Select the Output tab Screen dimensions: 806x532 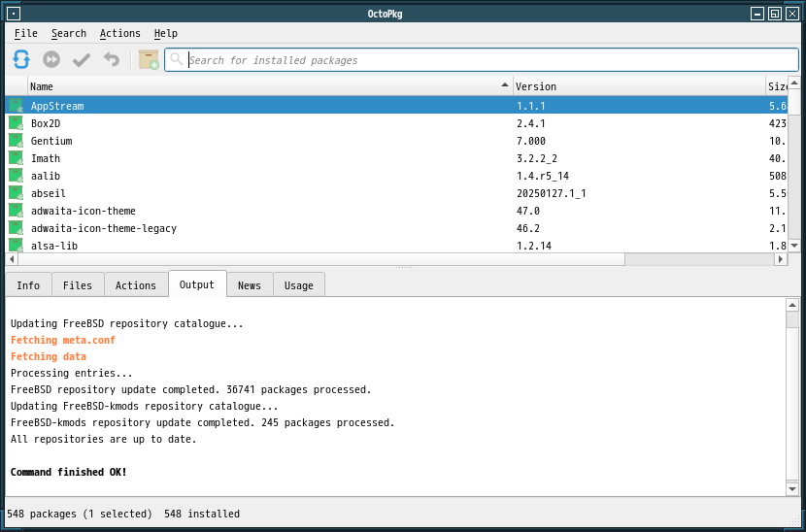pos(197,284)
